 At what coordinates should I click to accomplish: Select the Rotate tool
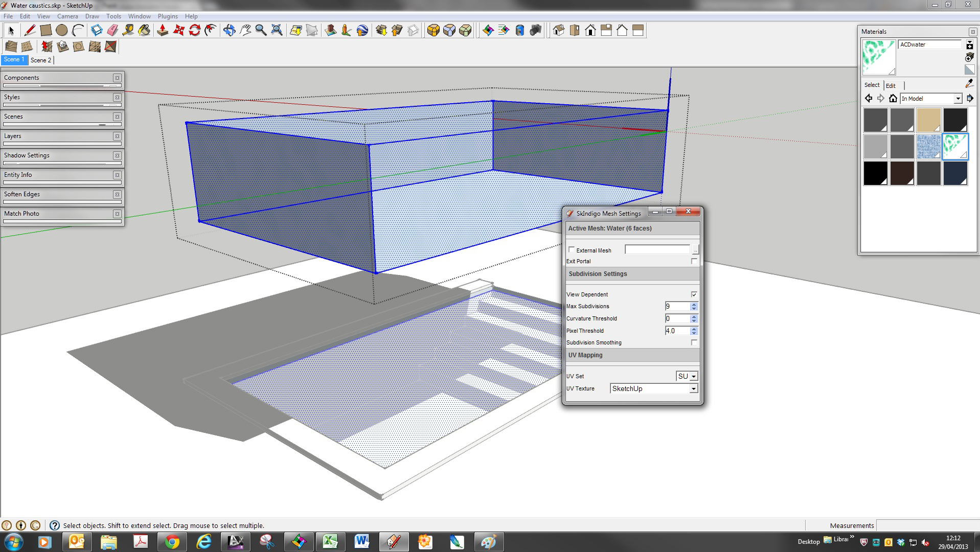pos(194,31)
